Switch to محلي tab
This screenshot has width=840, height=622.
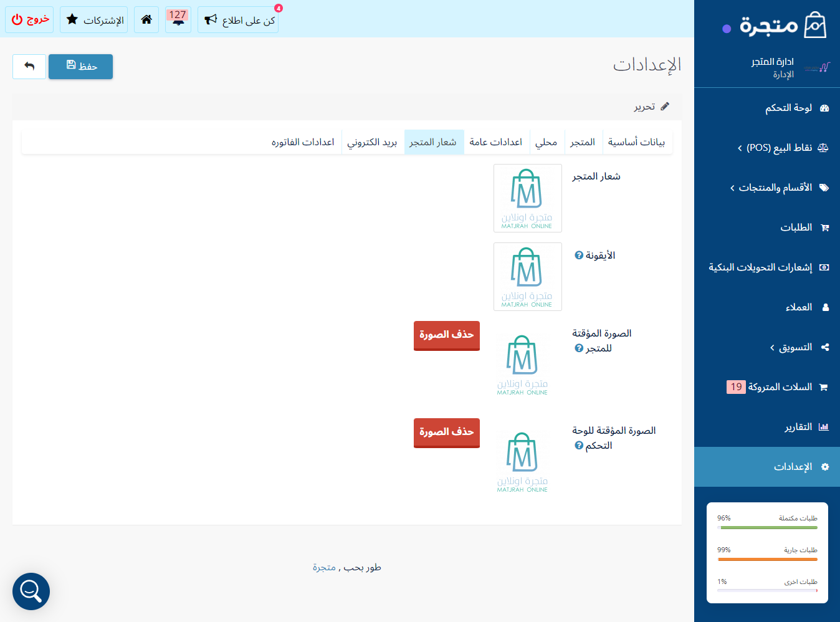point(546,142)
